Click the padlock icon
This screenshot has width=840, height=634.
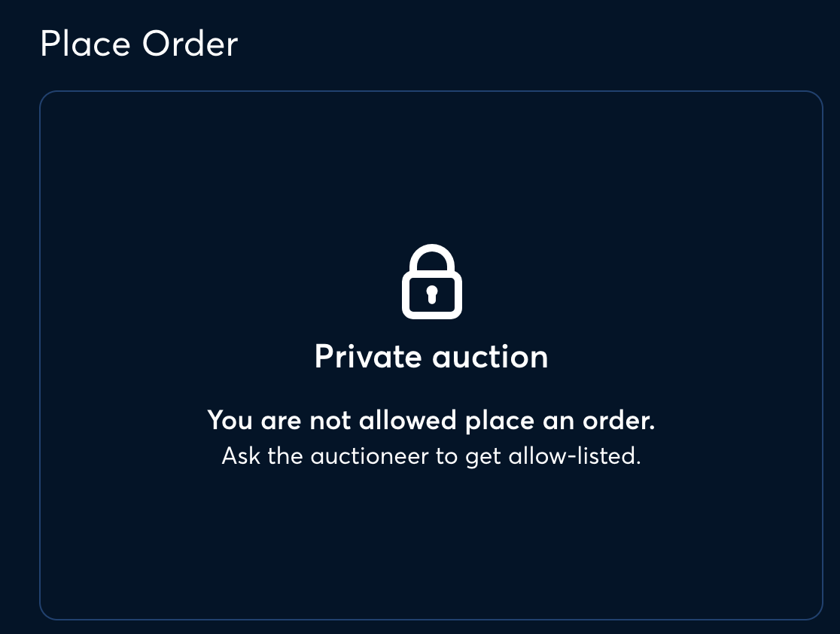[432, 282]
